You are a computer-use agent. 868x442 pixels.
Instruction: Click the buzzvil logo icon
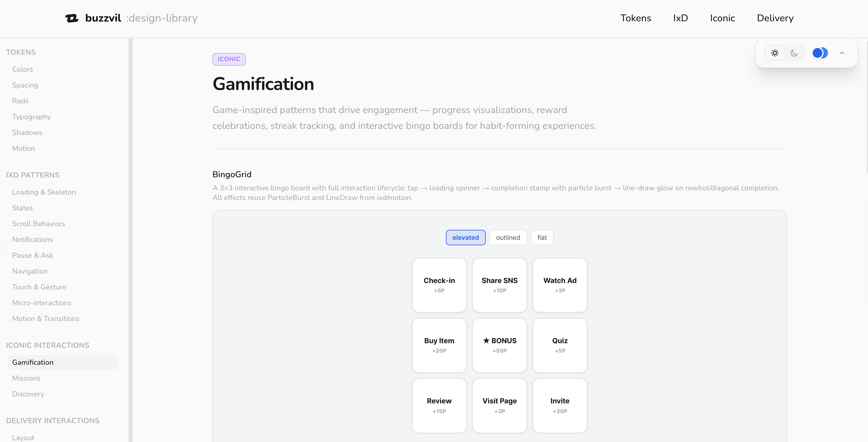(72, 18)
